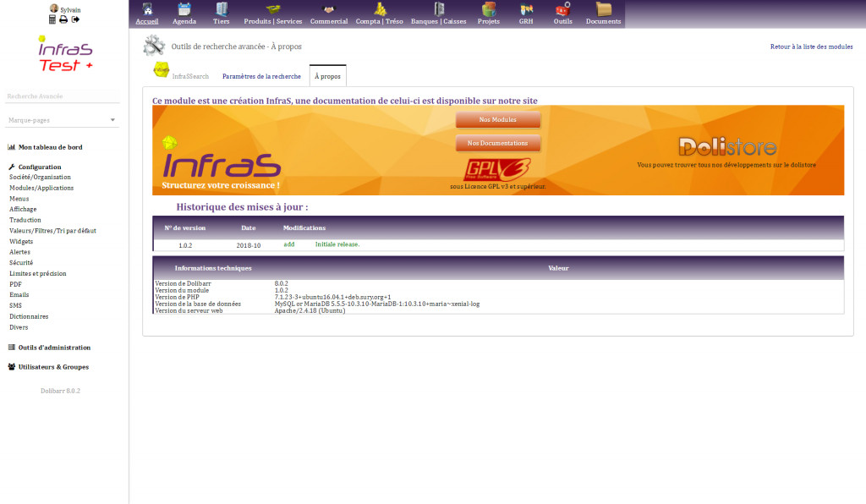This screenshot has width=866, height=504.
Task: Open the Affichage settings entry
Action: coord(23,209)
